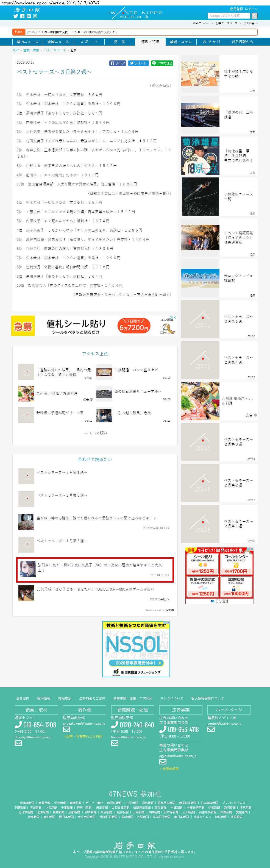The image size is (270, 868).
Task: Open the 論説・コラム menu tab
Action: coord(181,42)
